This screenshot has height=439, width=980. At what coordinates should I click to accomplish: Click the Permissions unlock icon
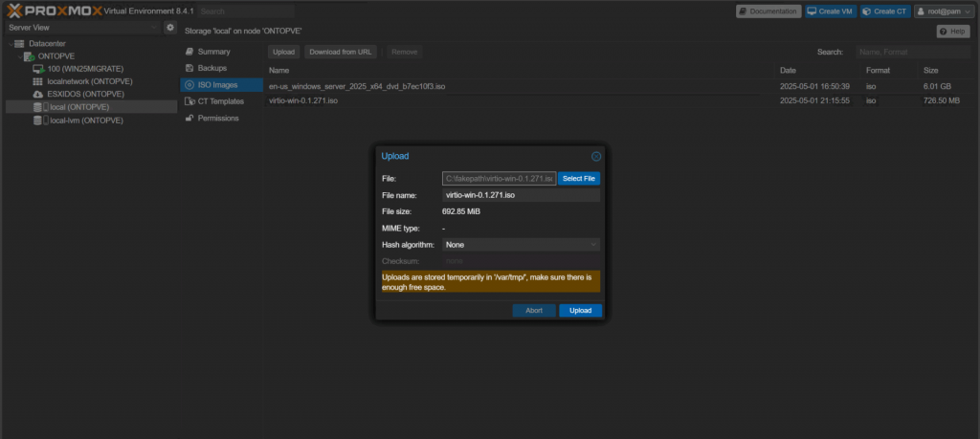click(x=189, y=118)
